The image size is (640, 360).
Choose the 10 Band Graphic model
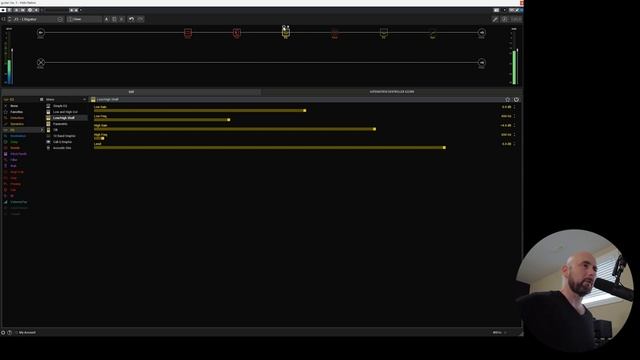click(x=64, y=136)
